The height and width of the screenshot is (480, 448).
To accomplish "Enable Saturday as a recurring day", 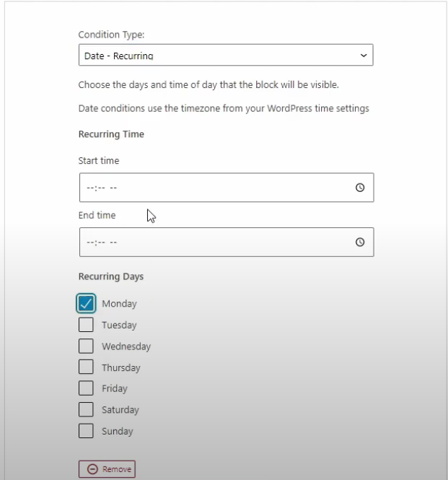I will pos(86,409).
